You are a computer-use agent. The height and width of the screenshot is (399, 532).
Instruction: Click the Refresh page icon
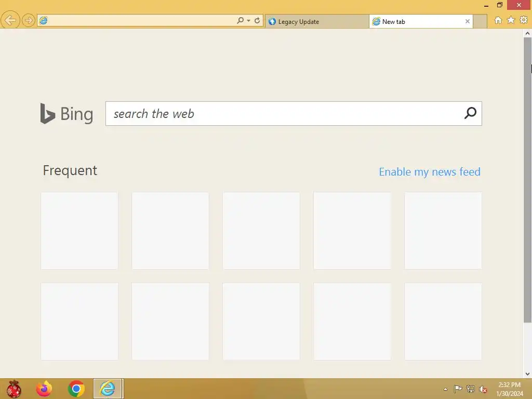257,21
